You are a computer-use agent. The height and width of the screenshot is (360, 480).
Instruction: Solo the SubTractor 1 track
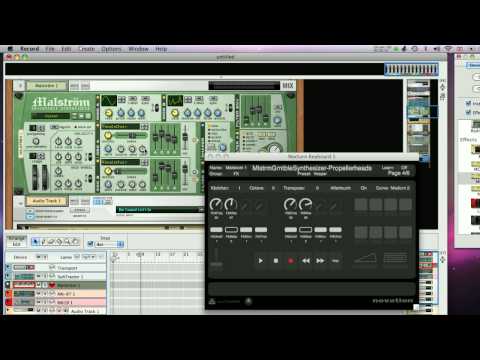point(44,276)
